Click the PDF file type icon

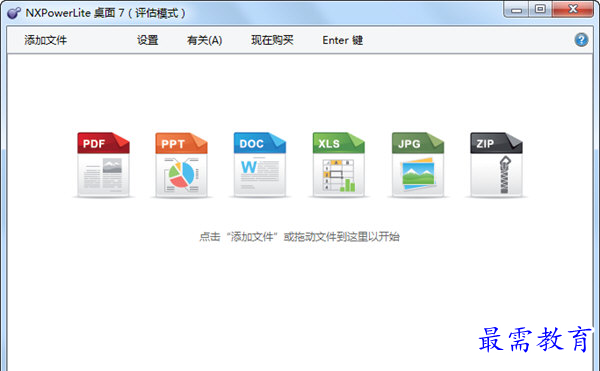coord(103,164)
